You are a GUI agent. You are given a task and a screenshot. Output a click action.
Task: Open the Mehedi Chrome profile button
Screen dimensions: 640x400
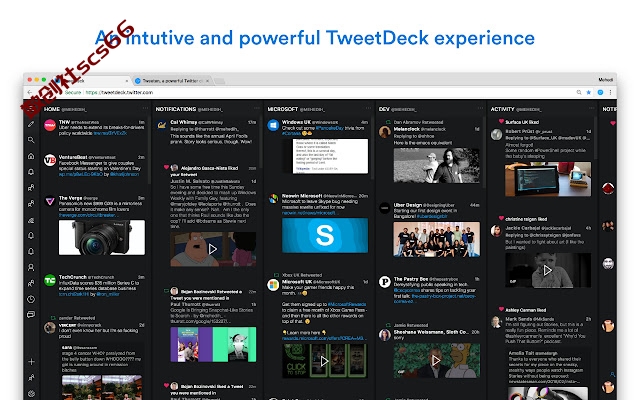click(x=606, y=80)
